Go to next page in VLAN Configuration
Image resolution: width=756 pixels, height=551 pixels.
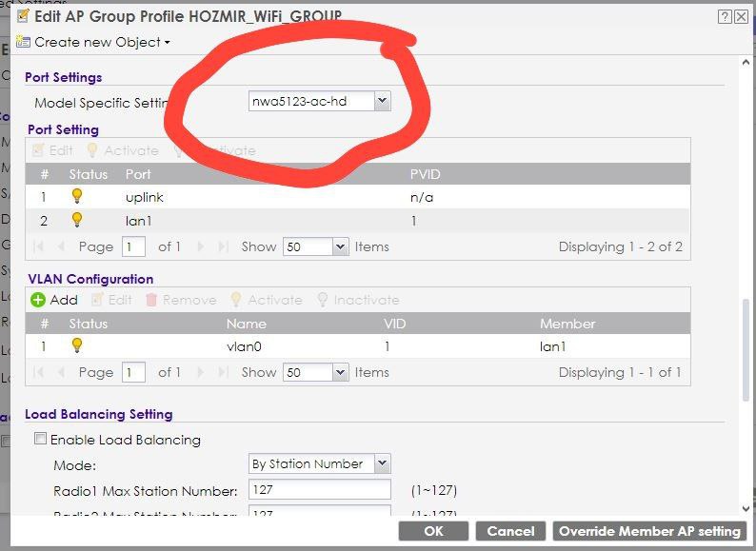pos(201,373)
